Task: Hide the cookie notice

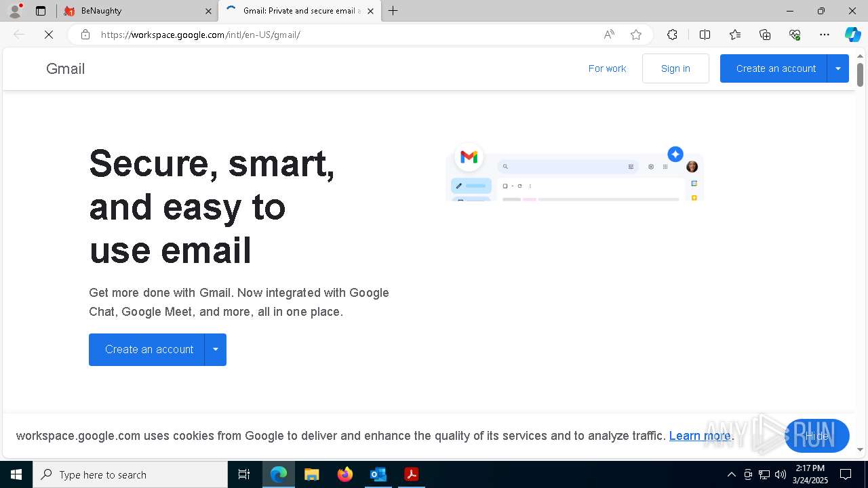Action: [817, 436]
